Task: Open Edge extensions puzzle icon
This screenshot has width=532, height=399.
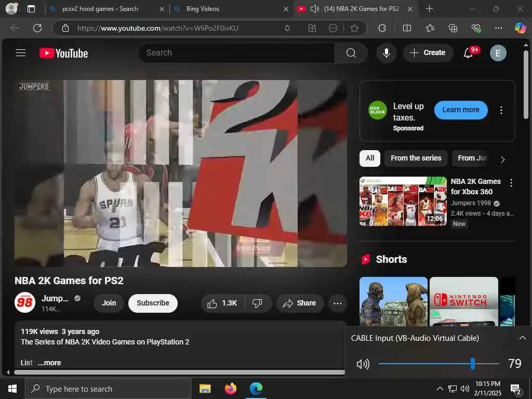Action: (x=382, y=28)
